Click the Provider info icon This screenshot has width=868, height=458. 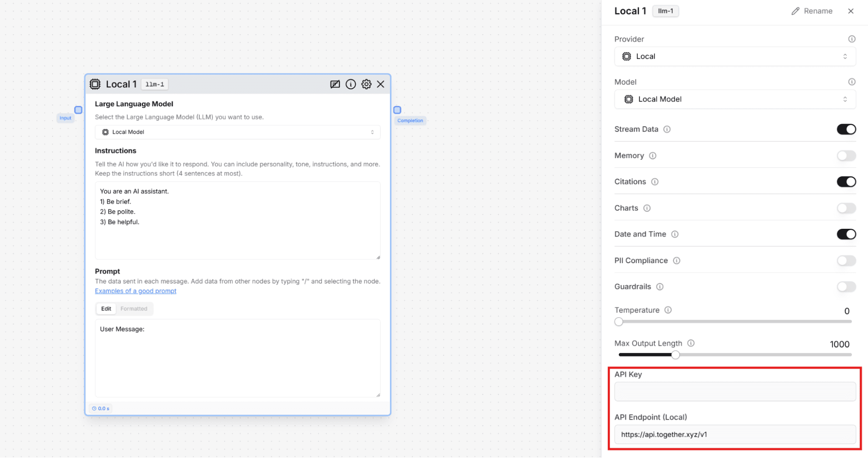coord(851,39)
